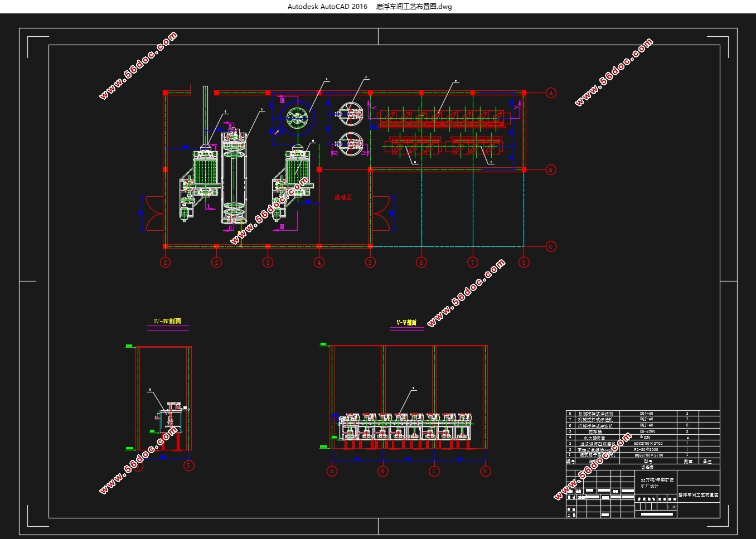This screenshot has height=539, width=756.
Task: Select the V-V剖面 section title
Action: coord(406,323)
